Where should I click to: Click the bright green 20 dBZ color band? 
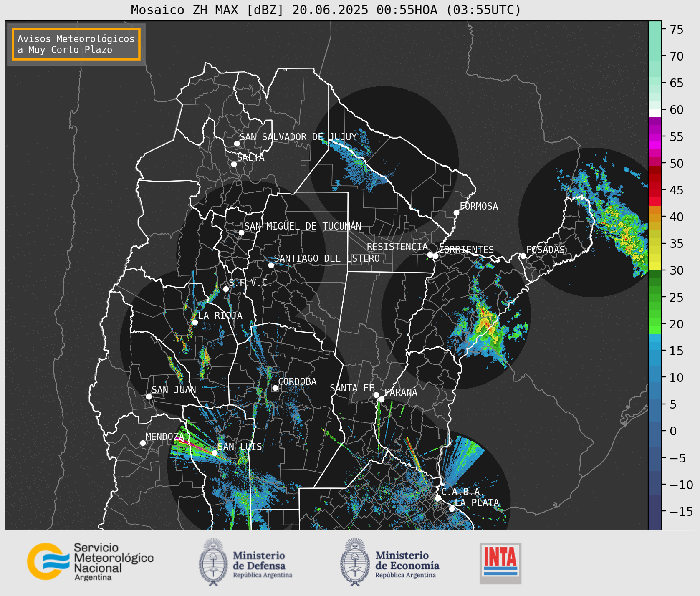click(655, 330)
